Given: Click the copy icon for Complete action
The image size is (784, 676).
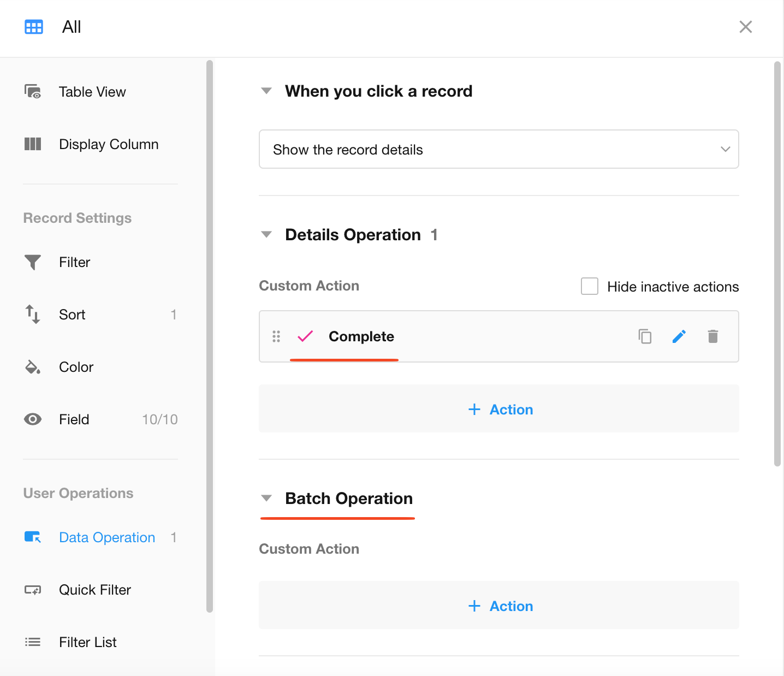Looking at the screenshot, I should point(645,336).
